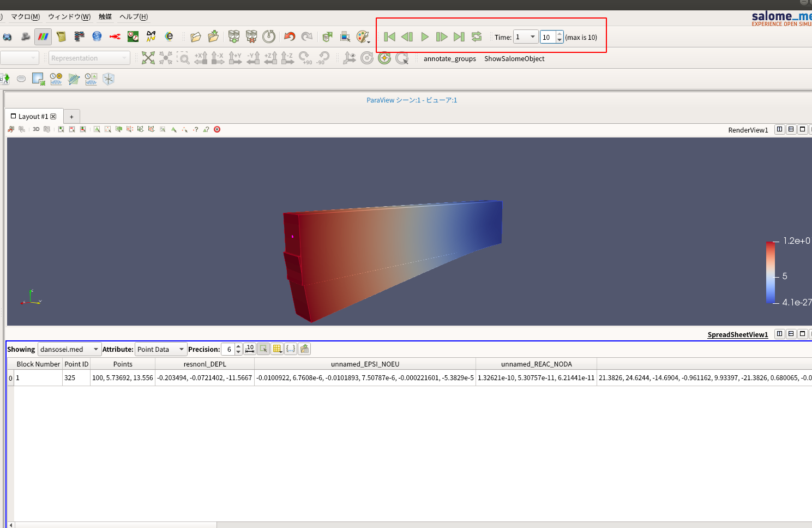Screen dimensions: 812x528
Task: Click the time step input field
Action: pos(548,37)
